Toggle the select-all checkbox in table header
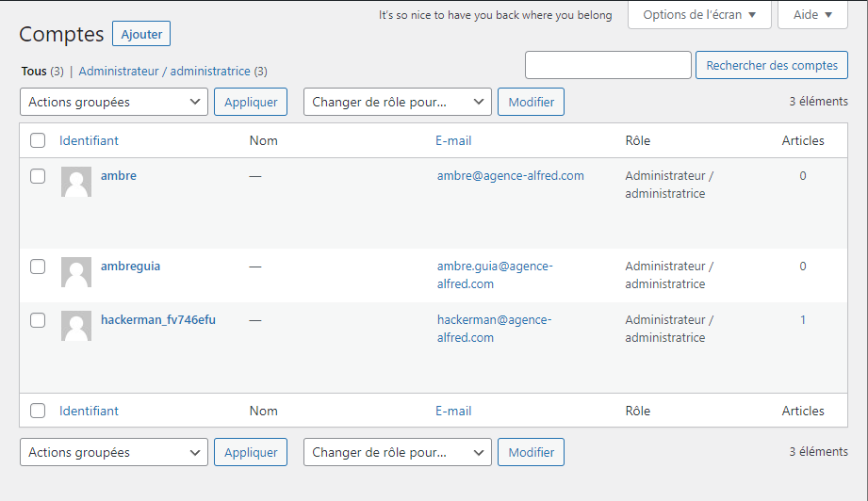The image size is (868, 501). coord(38,141)
